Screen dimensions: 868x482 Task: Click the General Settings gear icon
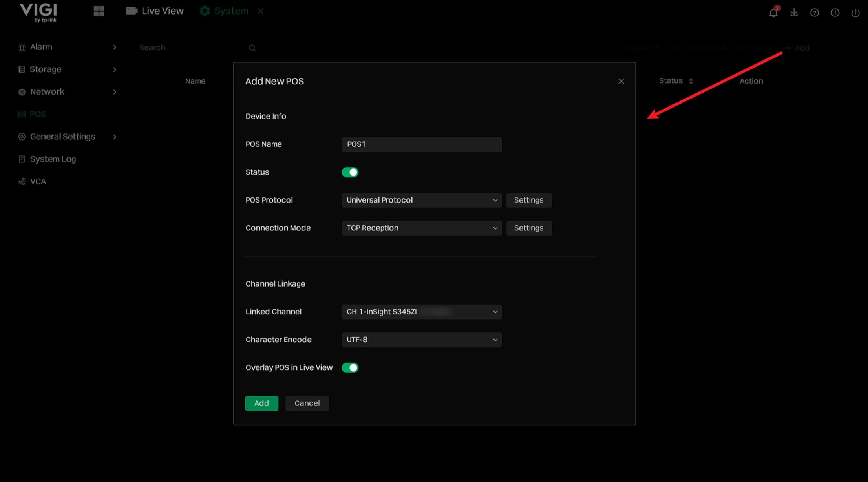[22, 137]
